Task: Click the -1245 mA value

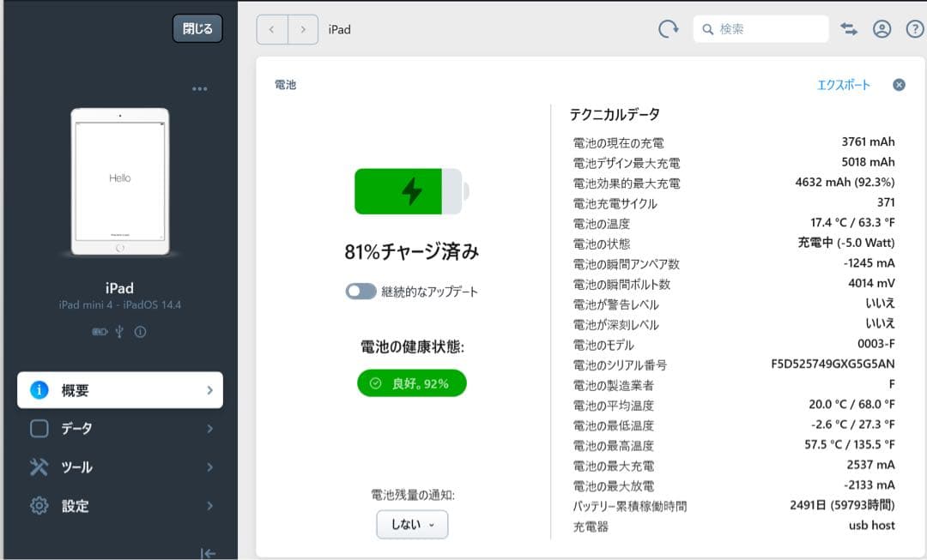Action: pos(869,263)
